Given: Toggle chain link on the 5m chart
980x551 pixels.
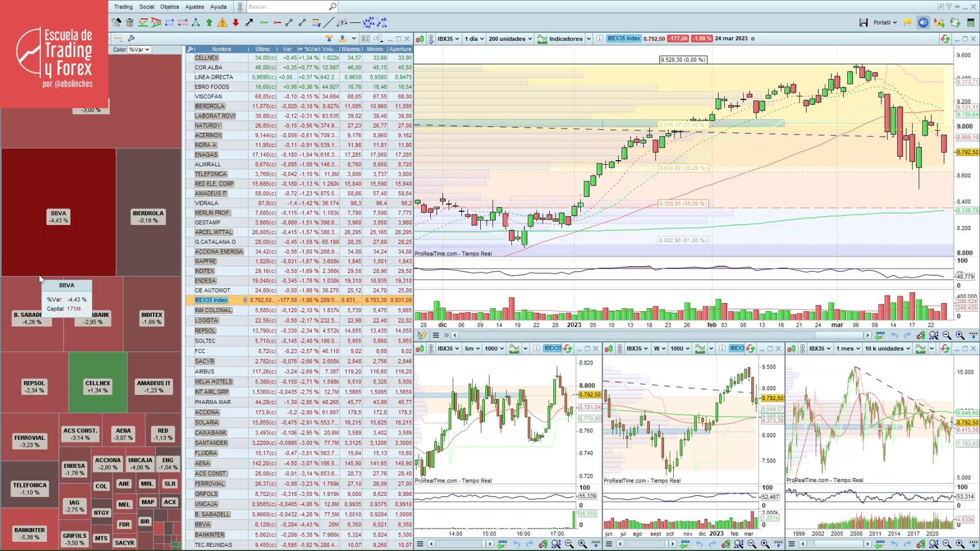Looking at the screenshot, I should pos(431,348).
